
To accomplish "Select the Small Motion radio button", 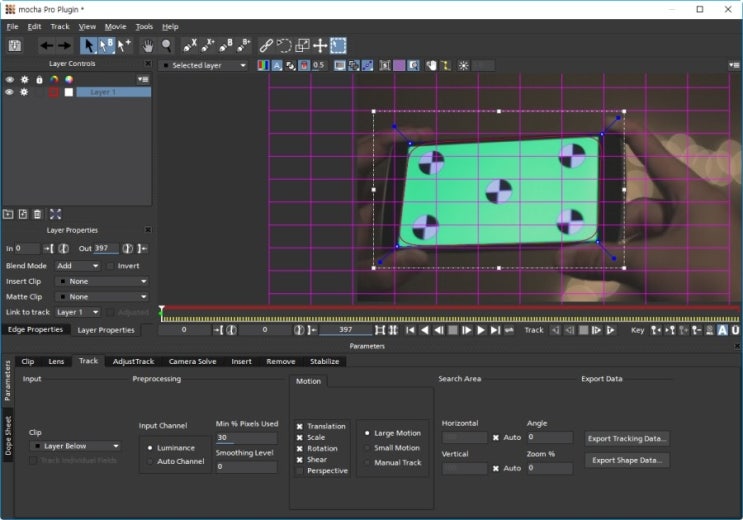I will [367, 448].
